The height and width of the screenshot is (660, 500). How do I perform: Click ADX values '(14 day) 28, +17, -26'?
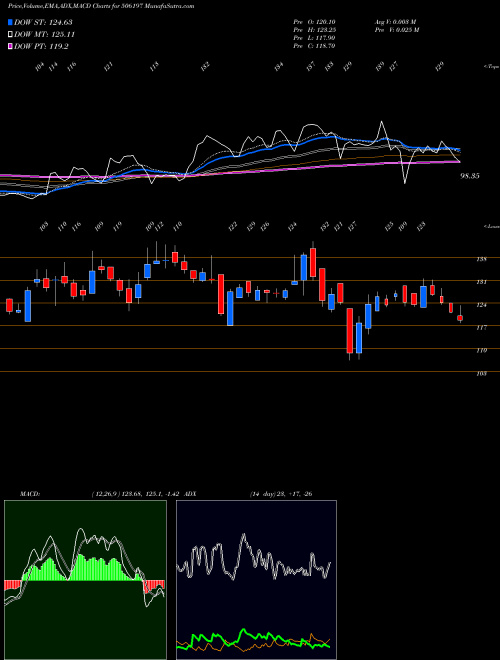point(281,494)
